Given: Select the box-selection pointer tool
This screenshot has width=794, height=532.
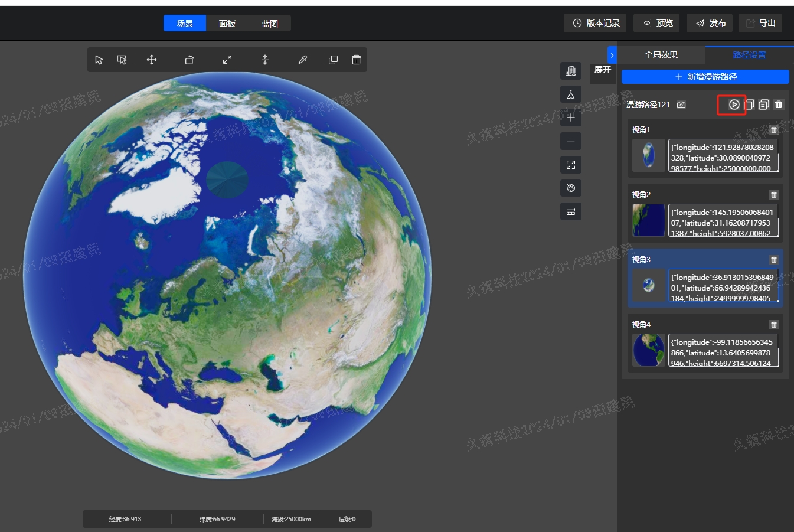Looking at the screenshot, I should point(122,60).
